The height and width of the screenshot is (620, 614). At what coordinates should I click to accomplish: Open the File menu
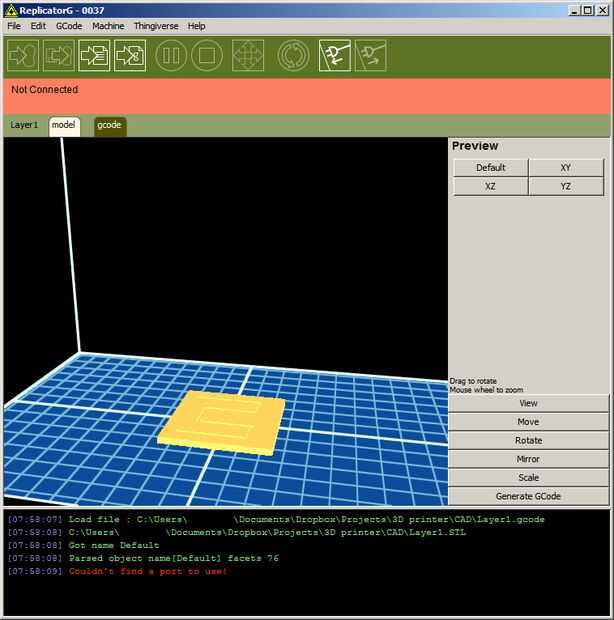point(14,26)
